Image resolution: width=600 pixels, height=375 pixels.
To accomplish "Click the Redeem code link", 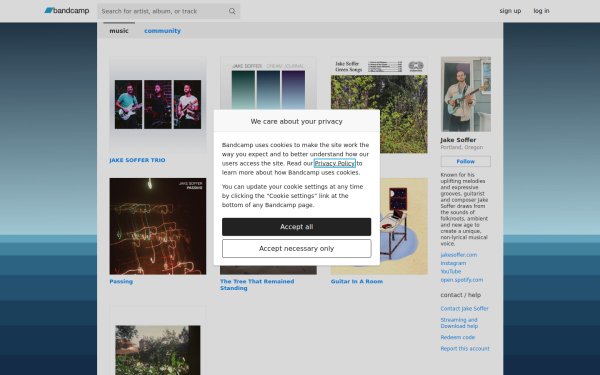I will point(458,337).
